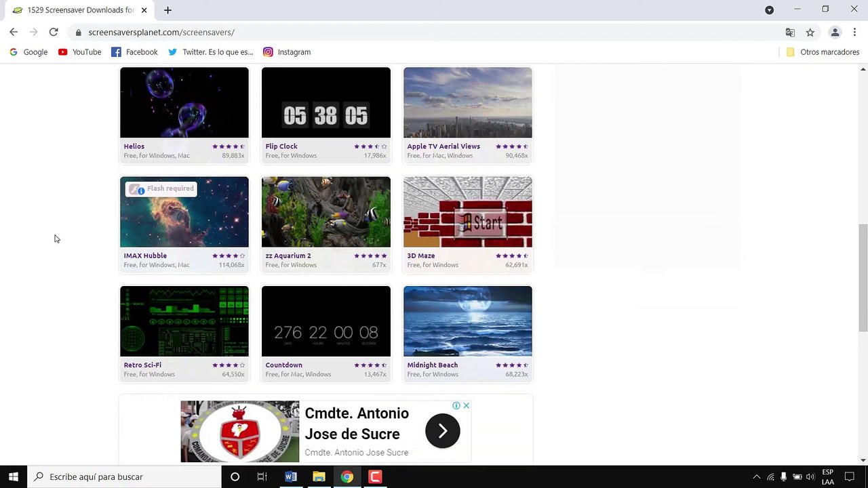Close the advertisement with the X
This screenshot has height=488, width=868.
(466, 405)
